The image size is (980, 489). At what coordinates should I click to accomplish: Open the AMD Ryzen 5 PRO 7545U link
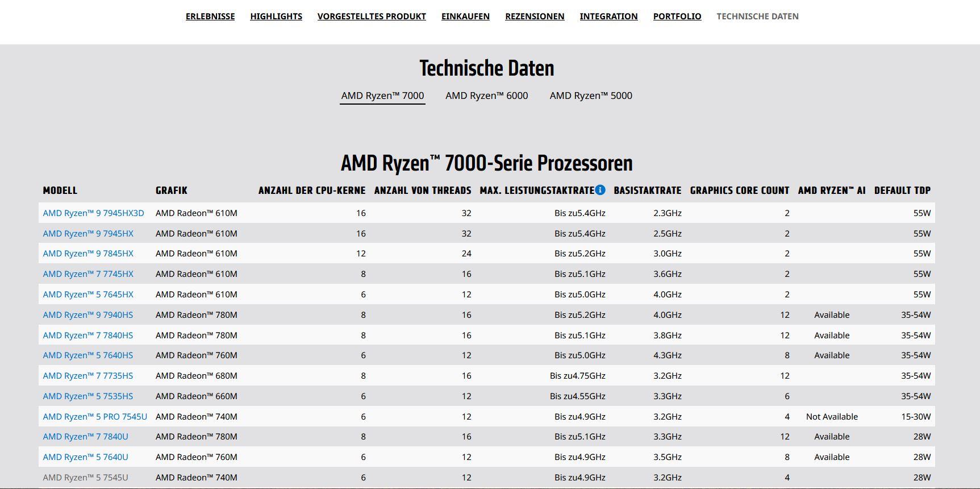[95, 417]
